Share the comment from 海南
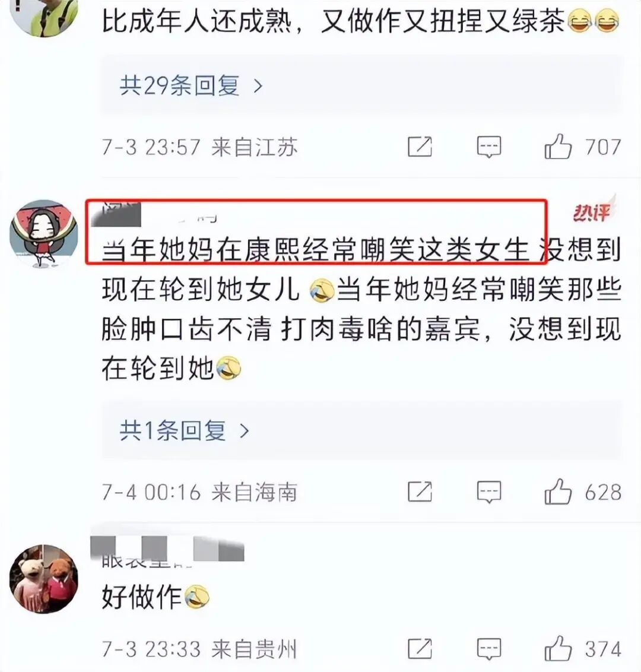This screenshot has height=672, width=641. 420,491
